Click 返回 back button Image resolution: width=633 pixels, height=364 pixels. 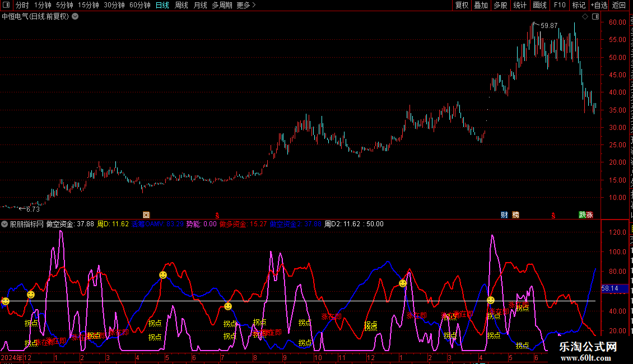pyautogui.click(x=619, y=5)
